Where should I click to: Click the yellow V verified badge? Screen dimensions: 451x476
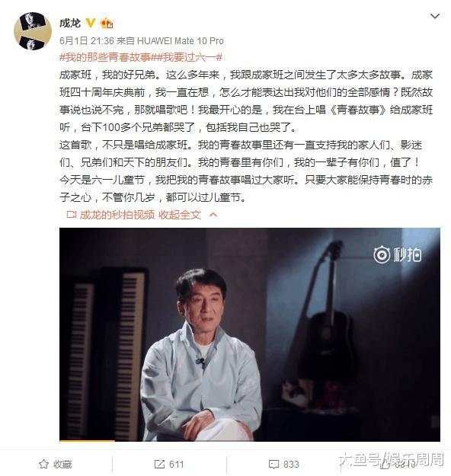pos(90,23)
